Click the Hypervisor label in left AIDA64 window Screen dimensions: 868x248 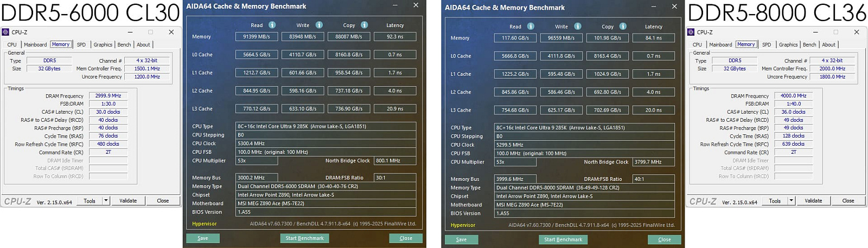tap(205, 224)
